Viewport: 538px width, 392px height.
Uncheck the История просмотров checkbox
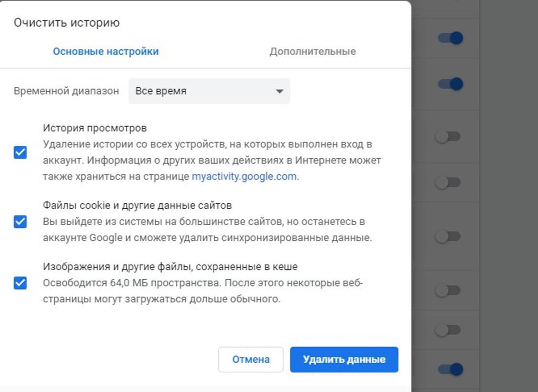click(x=20, y=152)
